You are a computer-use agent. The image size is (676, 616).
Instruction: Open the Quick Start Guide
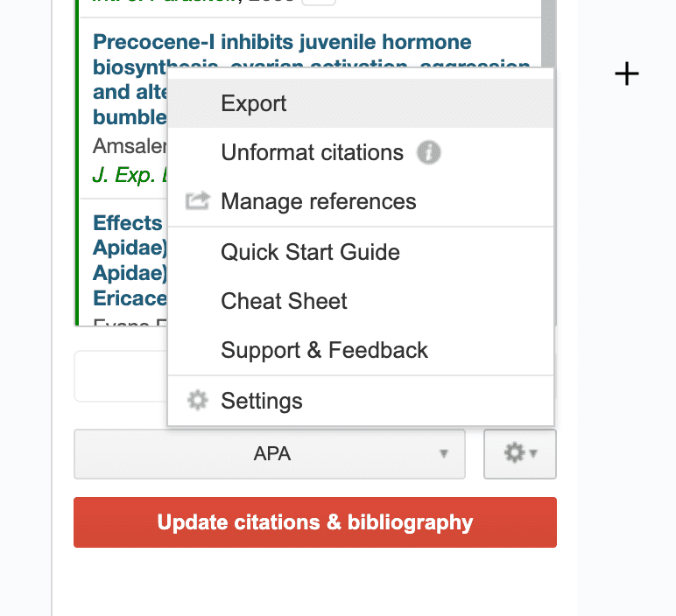tap(310, 253)
